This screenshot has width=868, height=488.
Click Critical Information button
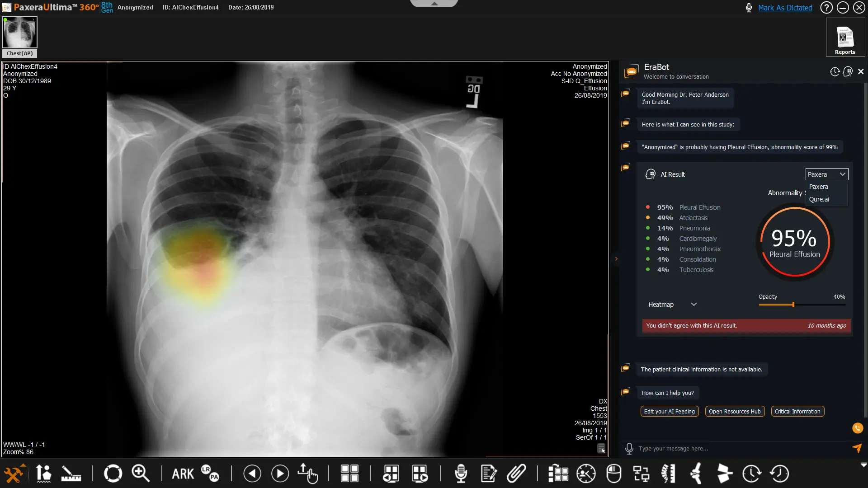click(797, 411)
